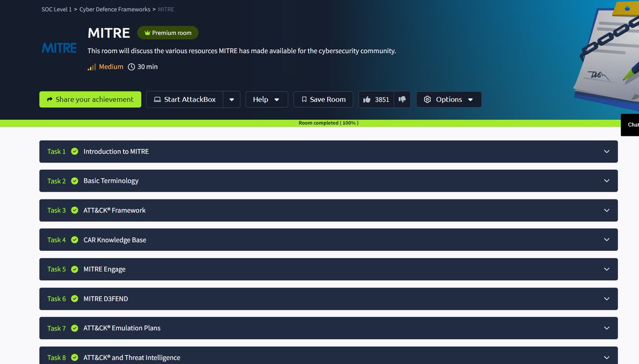
Task: Click the gear icon in Options button
Action: (x=427, y=100)
